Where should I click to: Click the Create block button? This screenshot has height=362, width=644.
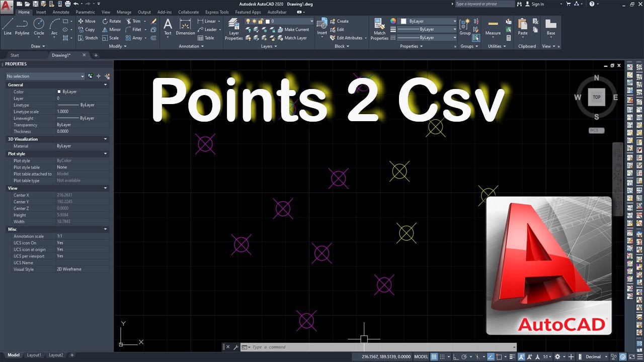(x=340, y=21)
